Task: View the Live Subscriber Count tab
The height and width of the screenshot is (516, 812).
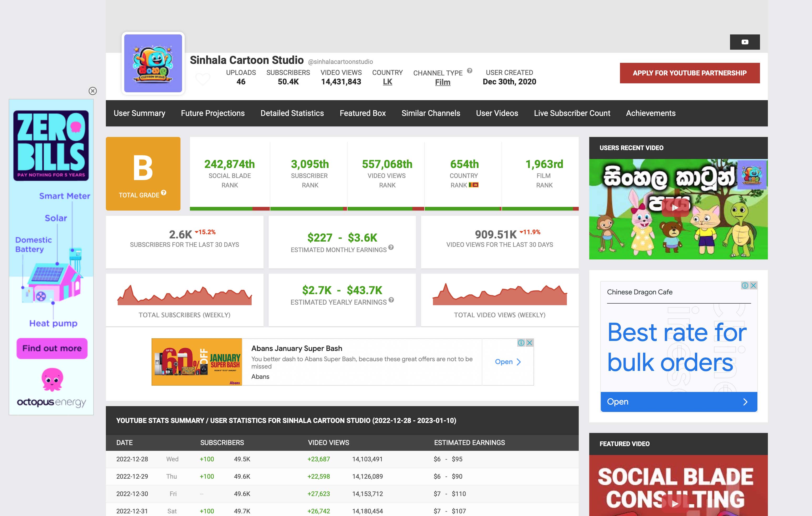Action: click(x=572, y=113)
